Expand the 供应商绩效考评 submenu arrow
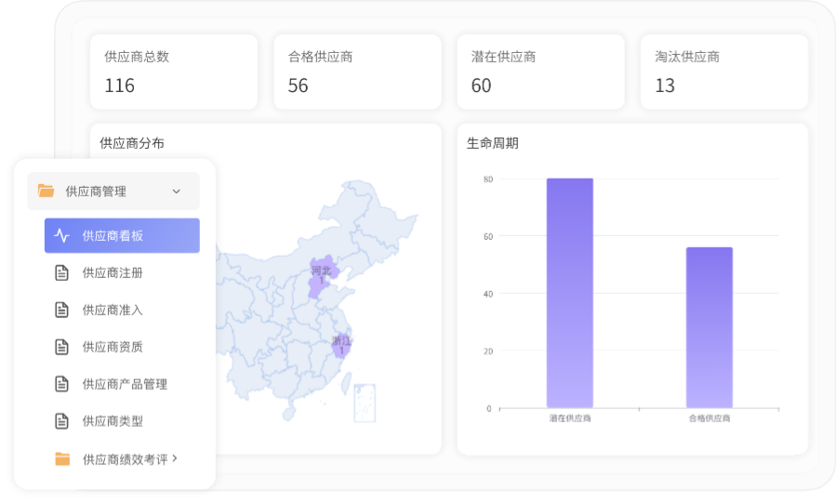Viewport: 837px width, 504px height. (x=175, y=458)
